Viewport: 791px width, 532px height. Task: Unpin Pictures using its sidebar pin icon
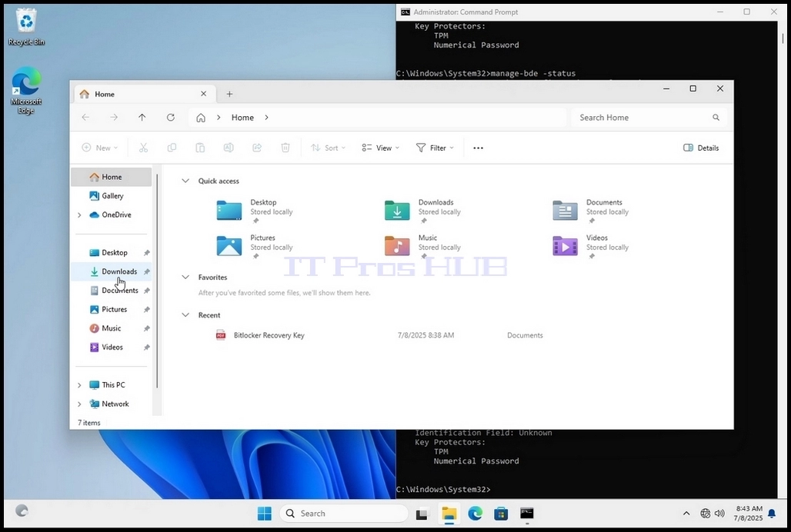pyautogui.click(x=147, y=309)
